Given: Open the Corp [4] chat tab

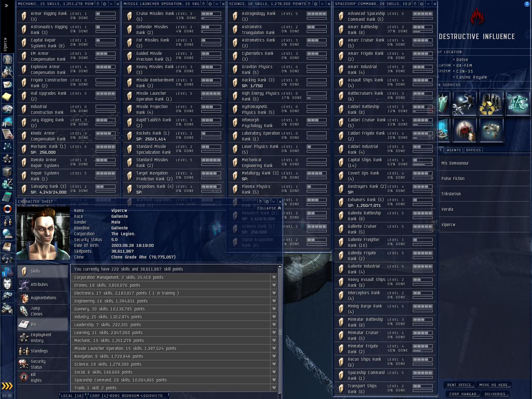Looking at the screenshot, I should pos(128,396).
